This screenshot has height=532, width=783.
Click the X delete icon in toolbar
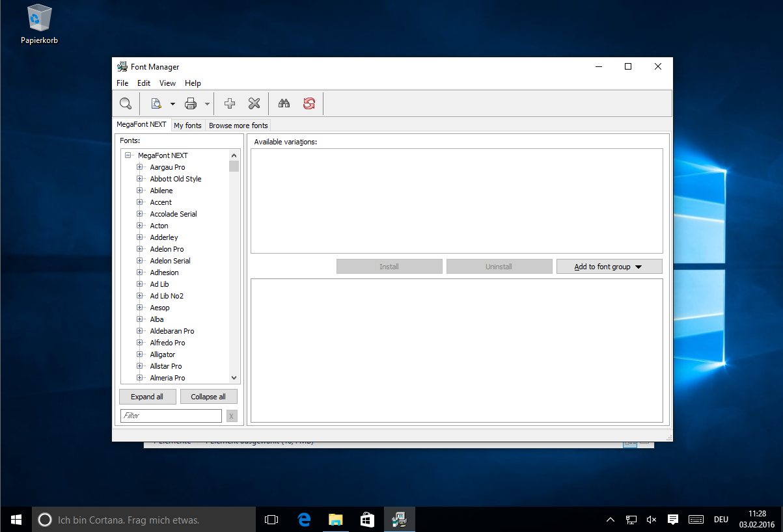coord(254,103)
